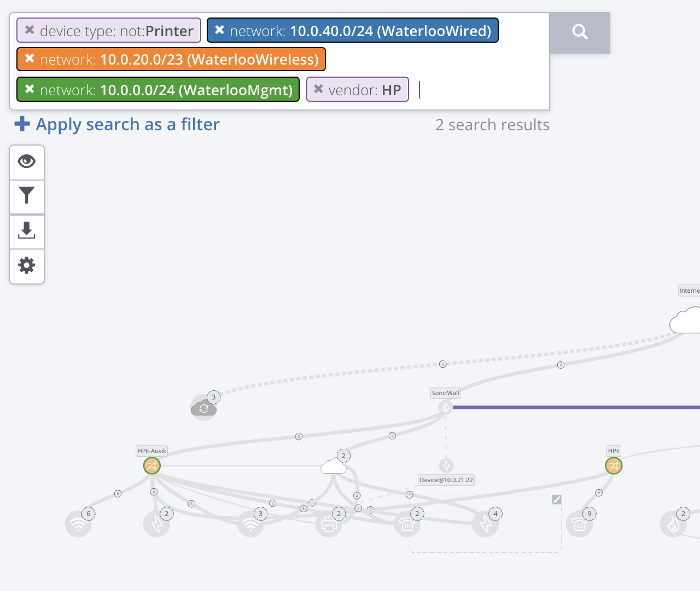The height and width of the screenshot is (591, 700).
Task: Remove the "vendor: HP" filter chip
Action: tap(318, 89)
